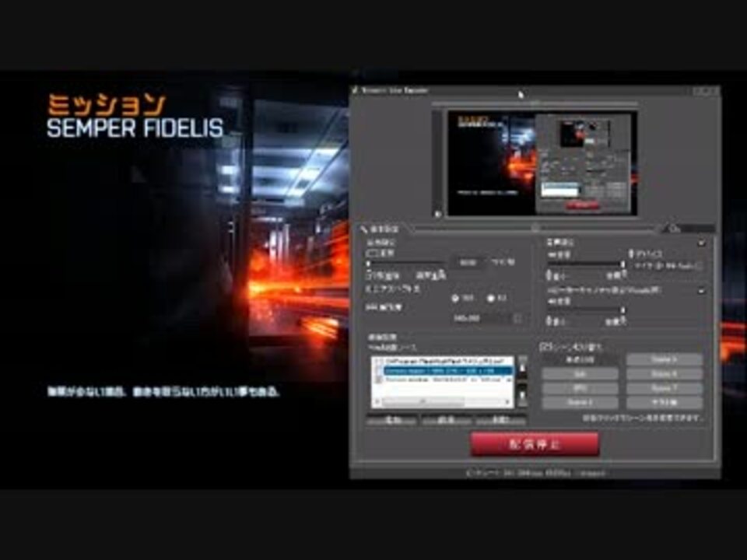Adjust the video bitrate slider

point(405,263)
